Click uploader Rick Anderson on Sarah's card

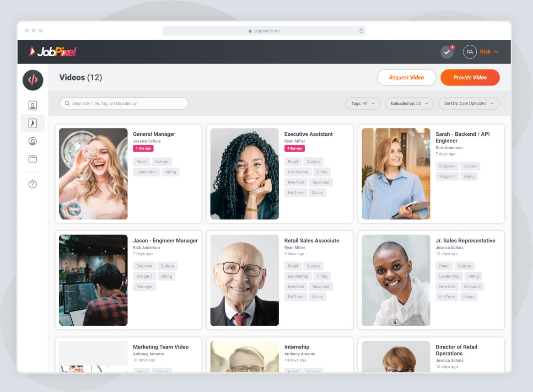pos(449,148)
